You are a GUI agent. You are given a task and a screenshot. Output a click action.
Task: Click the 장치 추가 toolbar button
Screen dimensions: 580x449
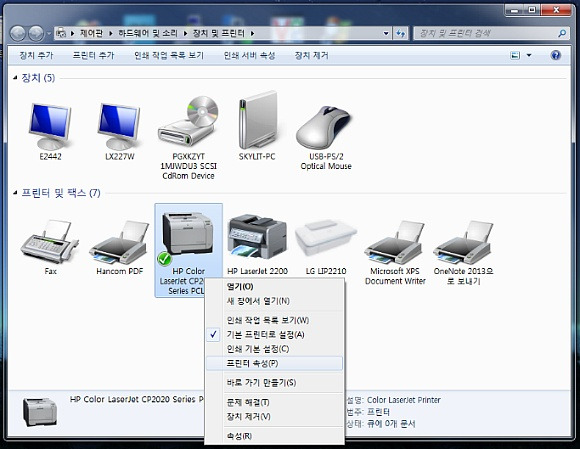(36, 55)
